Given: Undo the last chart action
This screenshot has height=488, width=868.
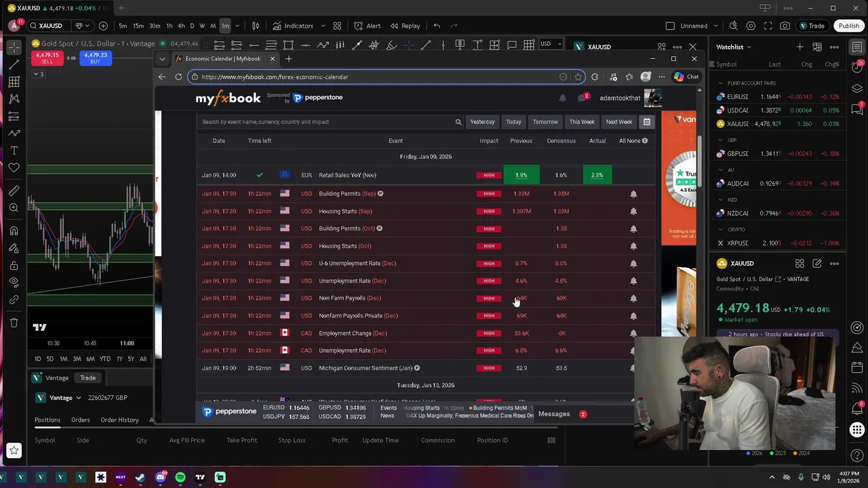Looking at the screenshot, I should (437, 26).
